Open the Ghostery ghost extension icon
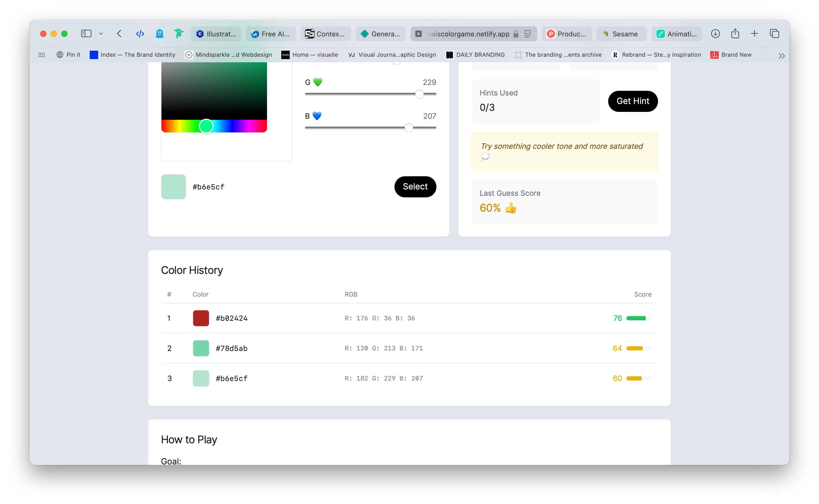The height and width of the screenshot is (504, 819). point(160,34)
